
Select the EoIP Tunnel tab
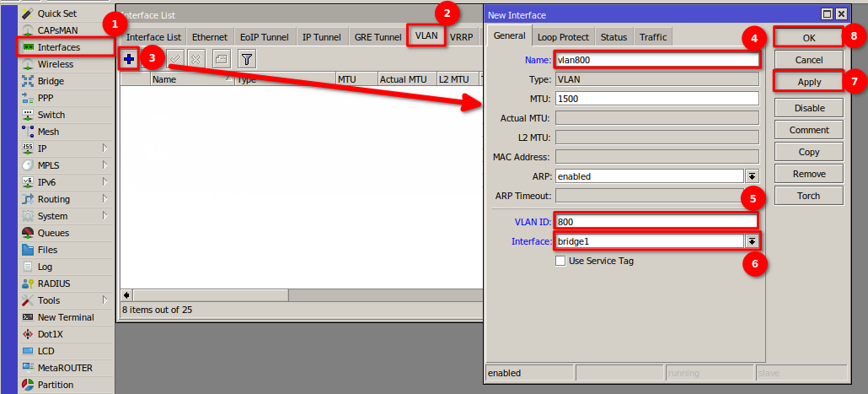pyautogui.click(x=264, y=37)
